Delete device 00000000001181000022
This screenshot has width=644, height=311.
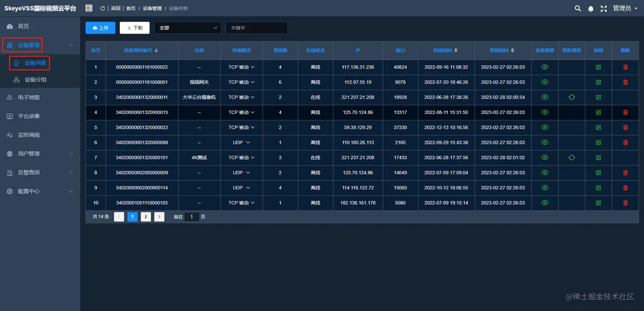pos(625,67)
